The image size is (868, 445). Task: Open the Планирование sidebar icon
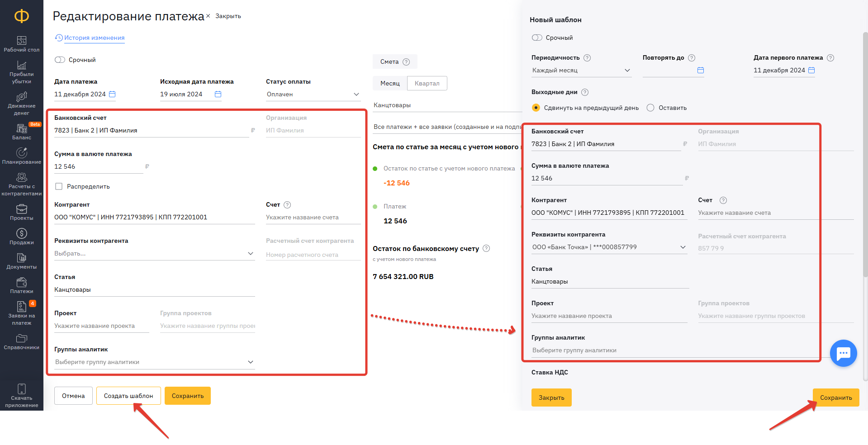(21, 156)
